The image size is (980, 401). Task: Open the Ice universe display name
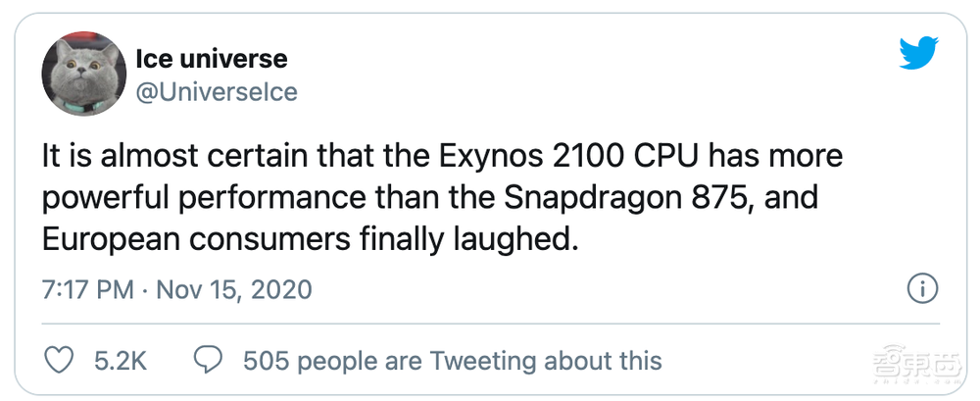tap(211, 59)
